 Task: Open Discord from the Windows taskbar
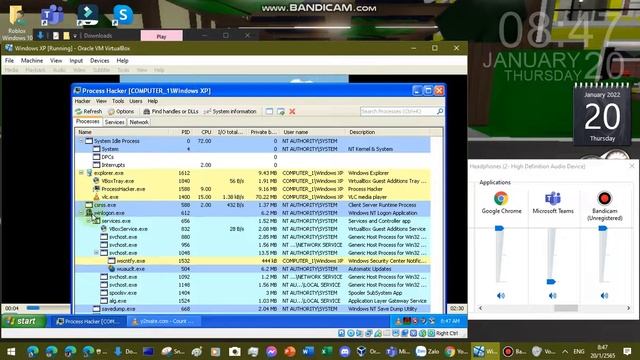[344, 351]
